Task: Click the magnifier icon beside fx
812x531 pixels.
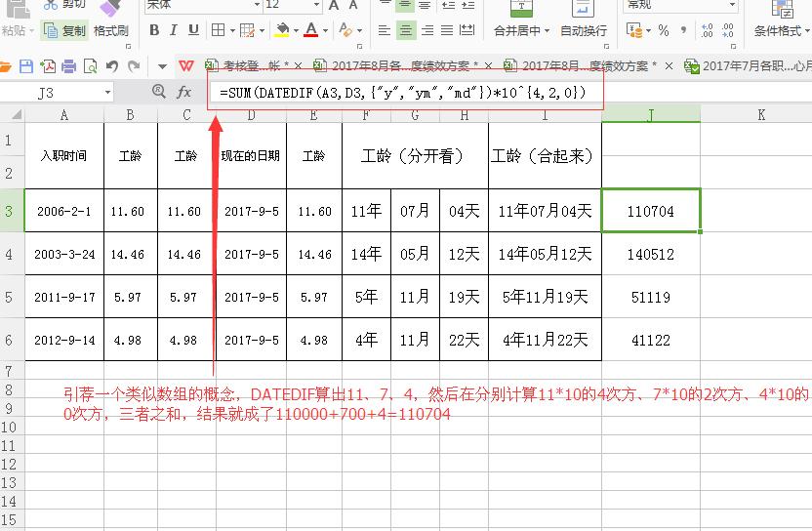Action: pyautogui.click(x=158, y=92)
